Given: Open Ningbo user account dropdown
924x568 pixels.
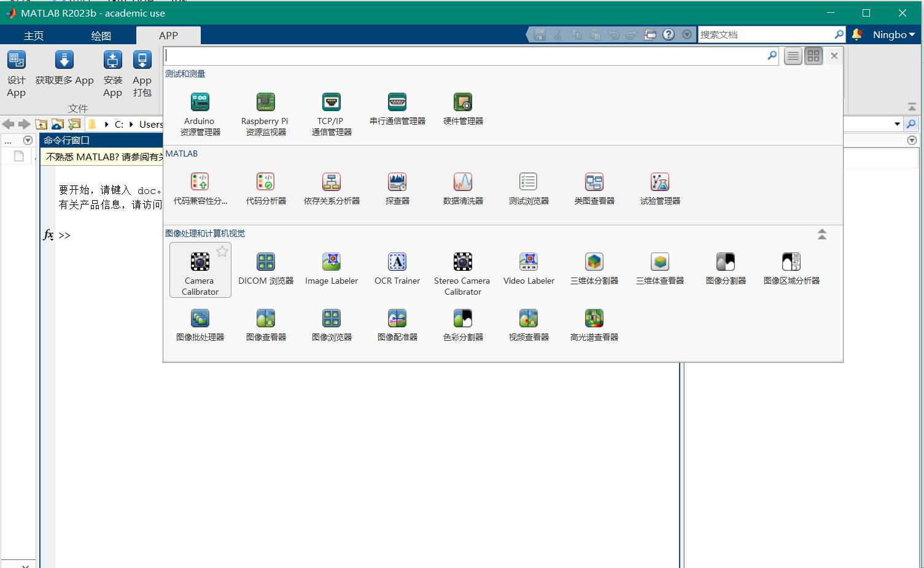Looking at the screenshot, I should [894, 35].
